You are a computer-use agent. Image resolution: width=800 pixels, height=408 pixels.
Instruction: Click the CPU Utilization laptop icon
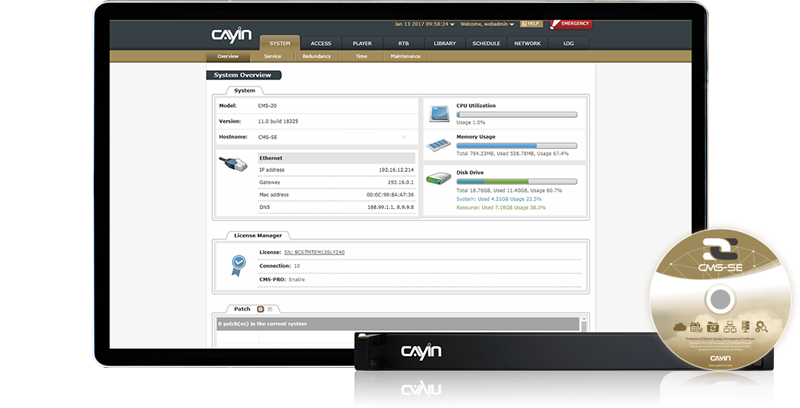439,113
